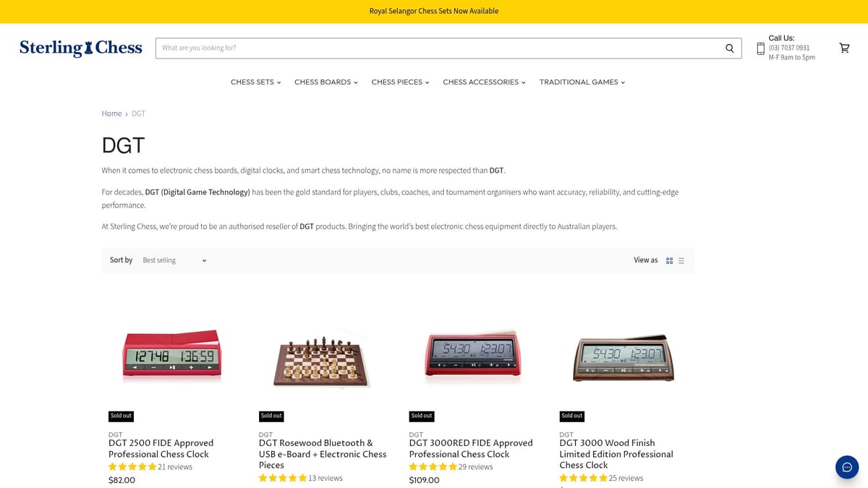
Task: Expand the CHESS SETS menu chevron
Action: [x=278, y=82]
